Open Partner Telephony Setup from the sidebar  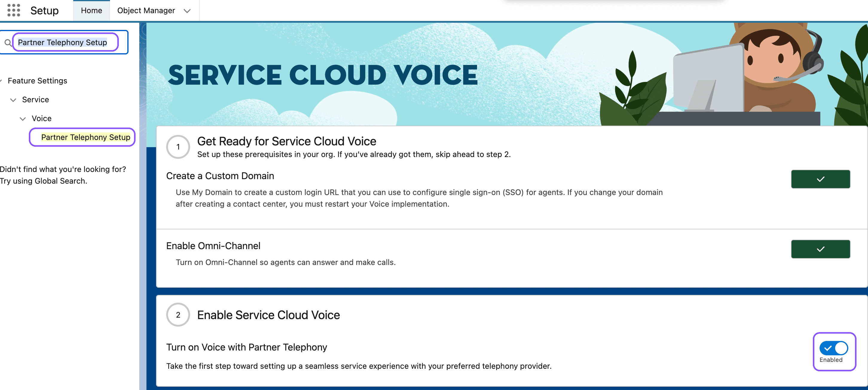82,137
